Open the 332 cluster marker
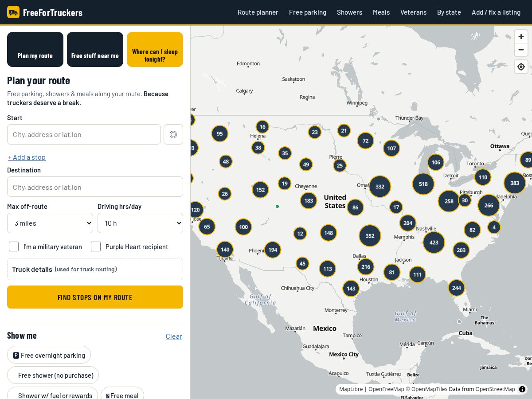The image size is (532, 399). click(x=380, y=187)
